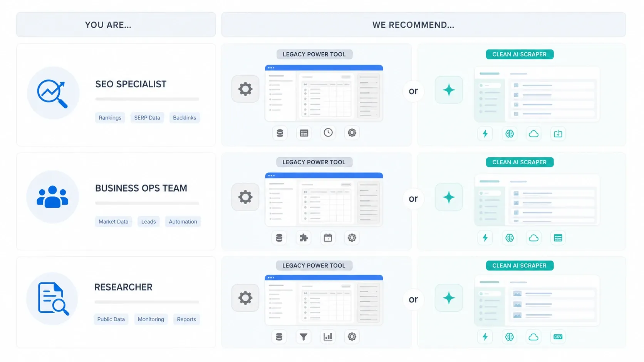
Task: Click the "or" circle in SEO row
Action: (x=413, y=91)
